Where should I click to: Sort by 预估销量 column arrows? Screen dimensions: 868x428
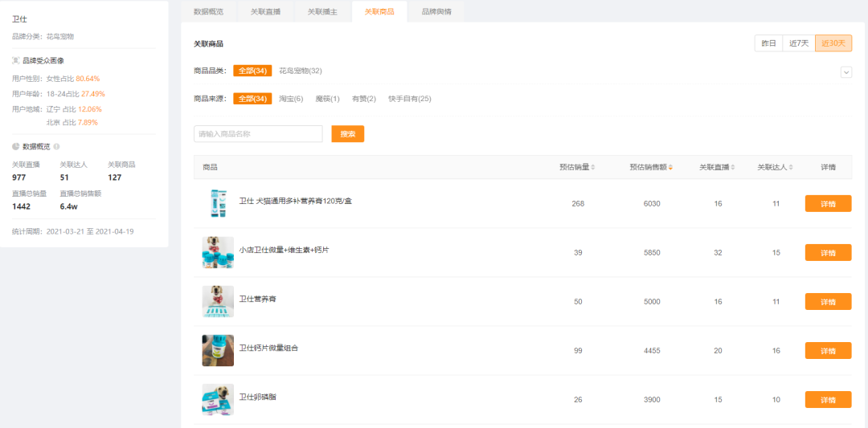coord(593,168)
